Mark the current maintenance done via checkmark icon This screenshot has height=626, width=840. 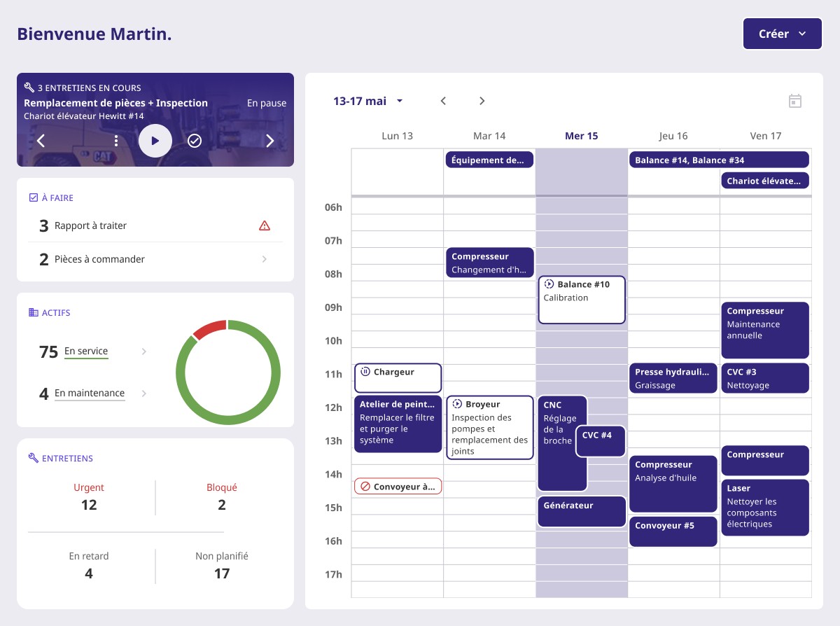click(x=195, y=141)
